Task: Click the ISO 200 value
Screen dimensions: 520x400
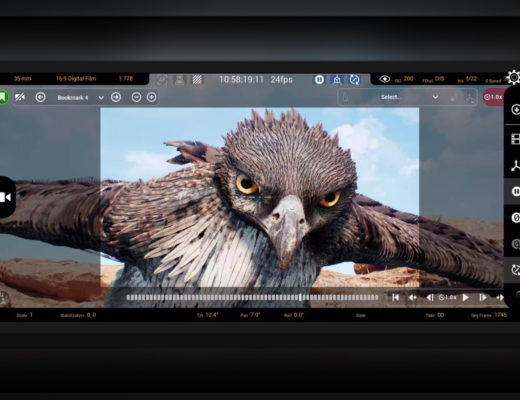Action: [x=404, y=79]
